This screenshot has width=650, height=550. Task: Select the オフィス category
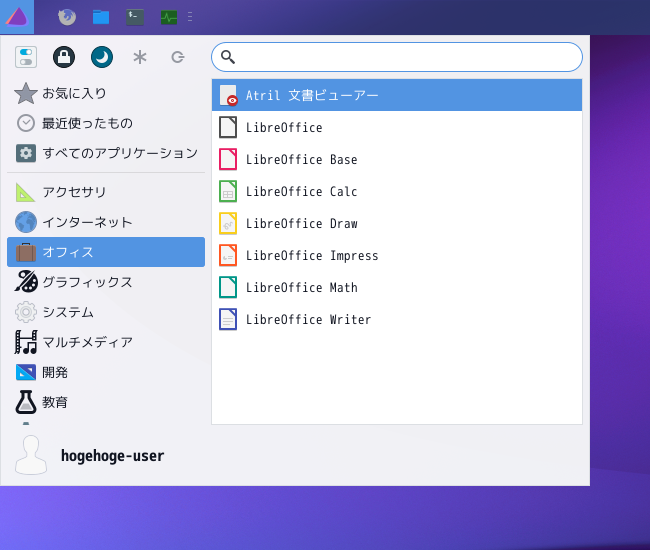point(106,252)
